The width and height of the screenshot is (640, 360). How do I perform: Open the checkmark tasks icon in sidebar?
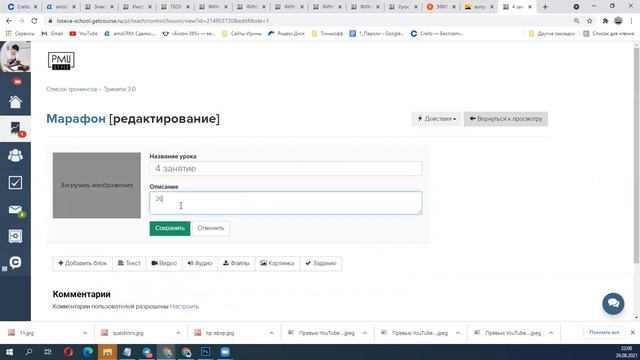click(15, 182)
